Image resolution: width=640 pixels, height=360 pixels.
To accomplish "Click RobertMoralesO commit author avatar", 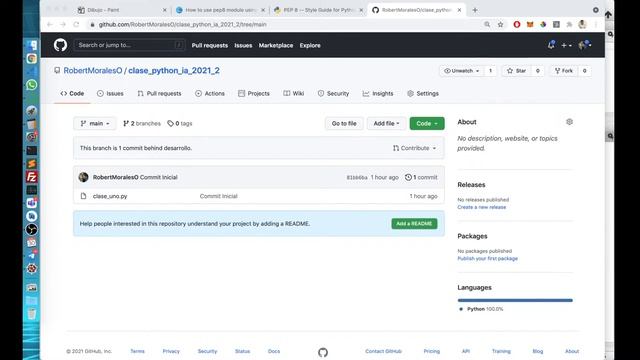I will tap(83, 177).
